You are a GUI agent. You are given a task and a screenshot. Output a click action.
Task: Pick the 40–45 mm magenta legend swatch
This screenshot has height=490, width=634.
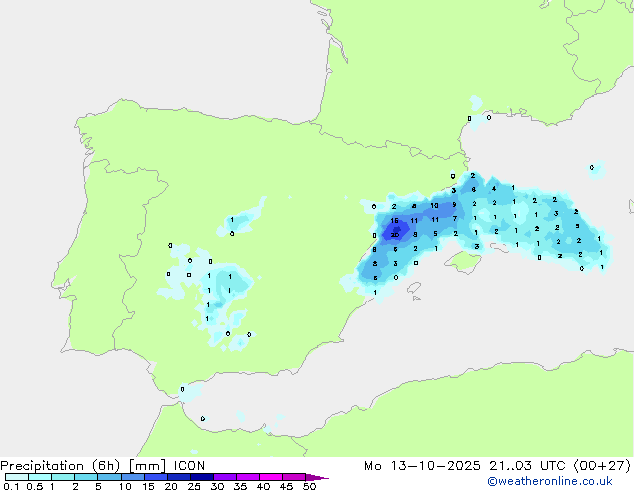pos(271,477)
